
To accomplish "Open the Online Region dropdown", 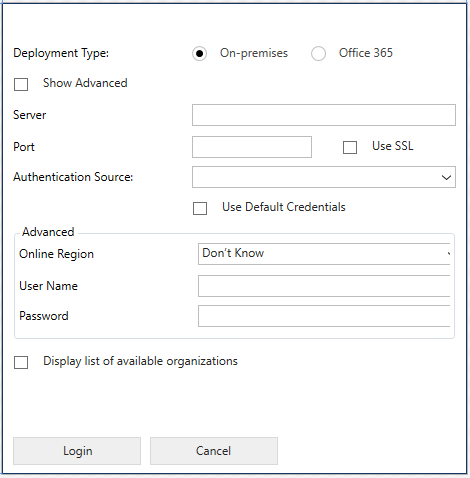I will coord(324,254).
